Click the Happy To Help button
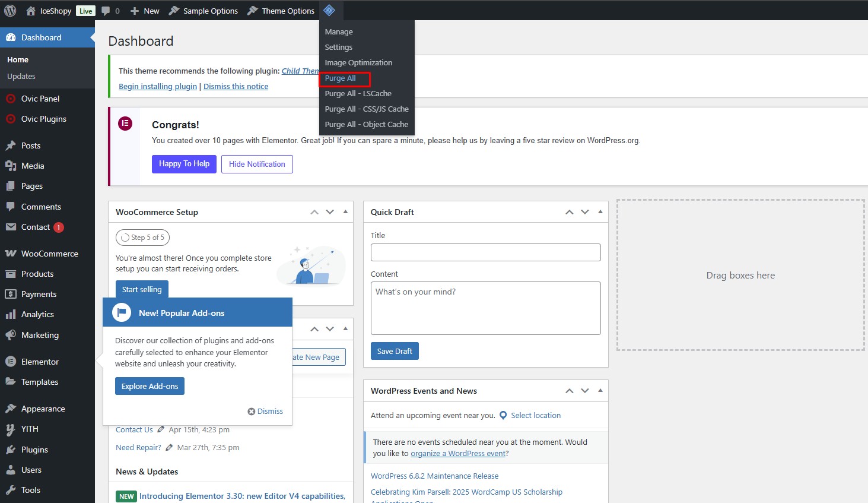 point(184,164)
